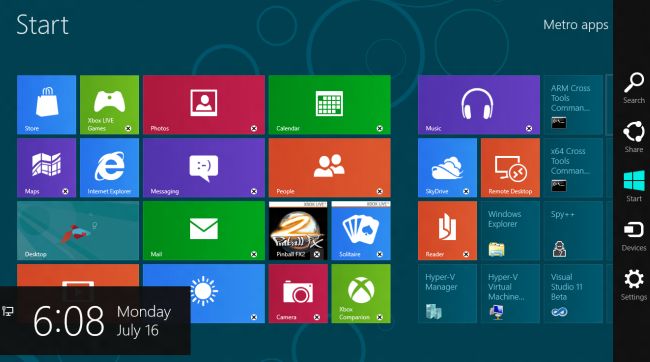Click the Metro apps group title
650x362 pixels.
click(576, 25)
